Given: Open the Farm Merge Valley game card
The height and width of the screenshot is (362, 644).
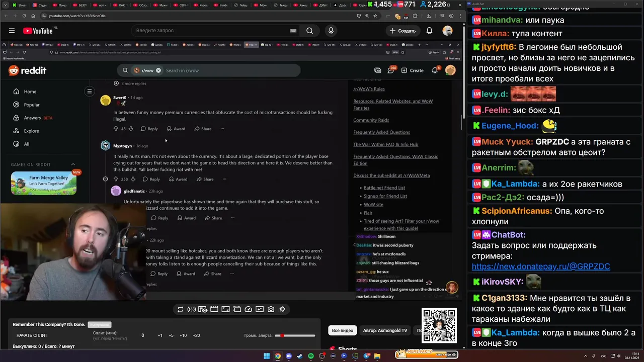Looking at the screenshot, I should [x=44, y=183].
